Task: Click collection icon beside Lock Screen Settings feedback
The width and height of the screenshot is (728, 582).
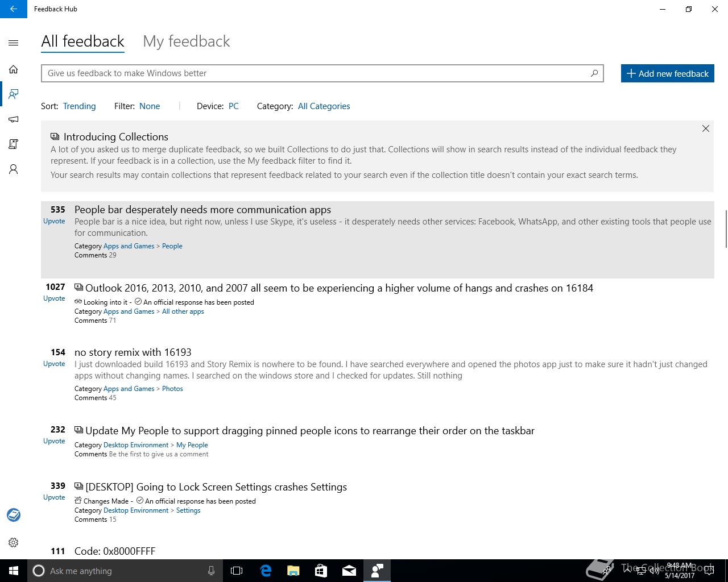Action: click(x=78, y=487)
